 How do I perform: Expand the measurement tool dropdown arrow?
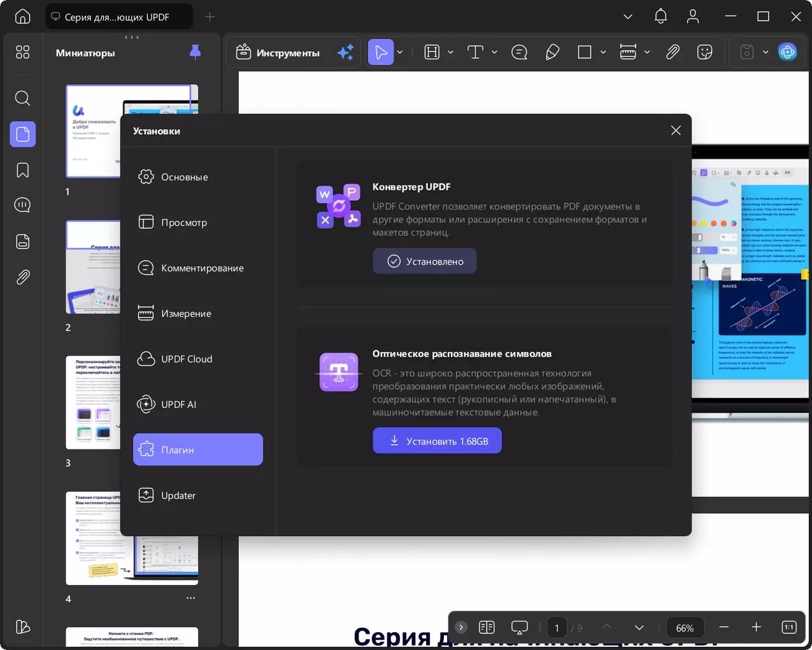(x=647, y=52)
